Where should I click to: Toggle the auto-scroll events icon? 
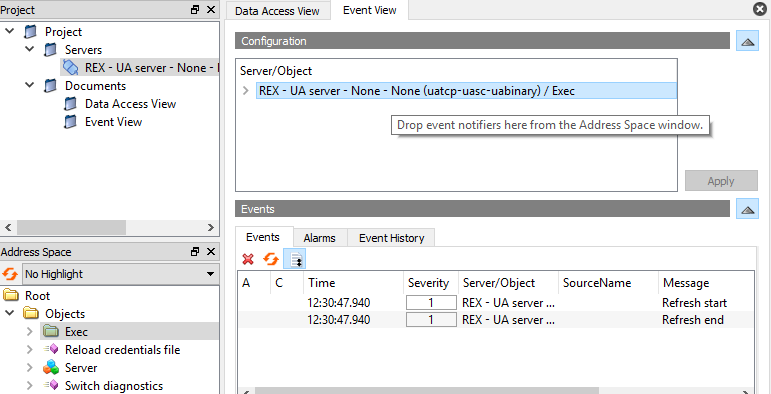click(296, 259)
